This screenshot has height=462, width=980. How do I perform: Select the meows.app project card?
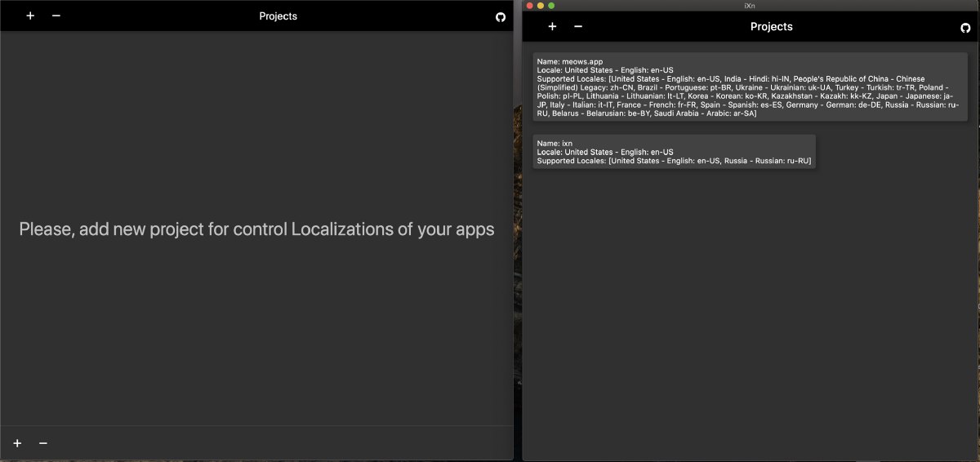[x=750, y=87]
